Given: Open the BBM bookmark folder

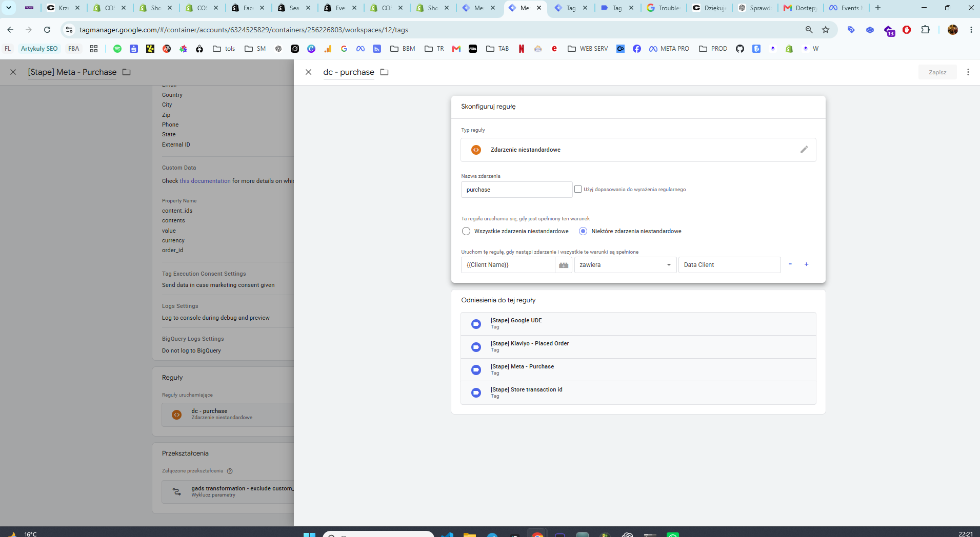Looking at the screenshot, I should [403, 49].
